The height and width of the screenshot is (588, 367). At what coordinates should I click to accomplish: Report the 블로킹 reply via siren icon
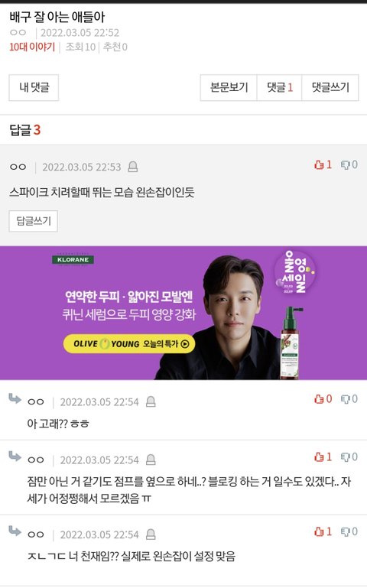coord(151,460)
